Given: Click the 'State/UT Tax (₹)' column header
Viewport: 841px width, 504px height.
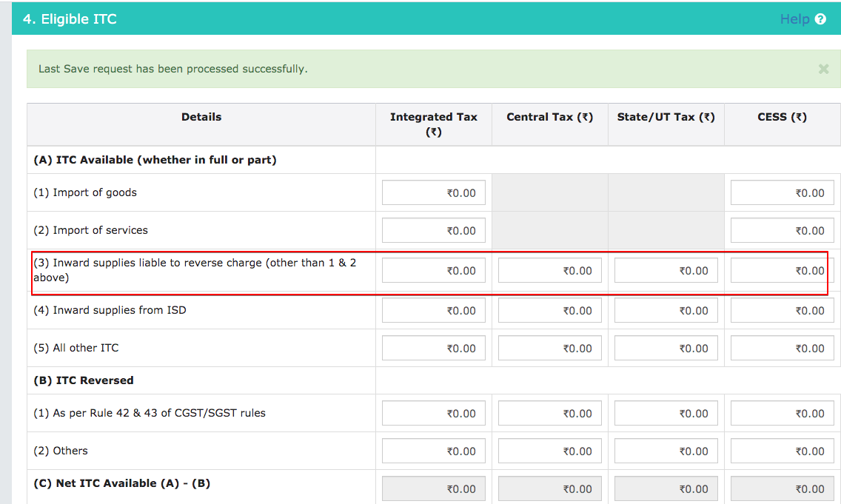Looking at the screenshot, I should click(666, 117).
